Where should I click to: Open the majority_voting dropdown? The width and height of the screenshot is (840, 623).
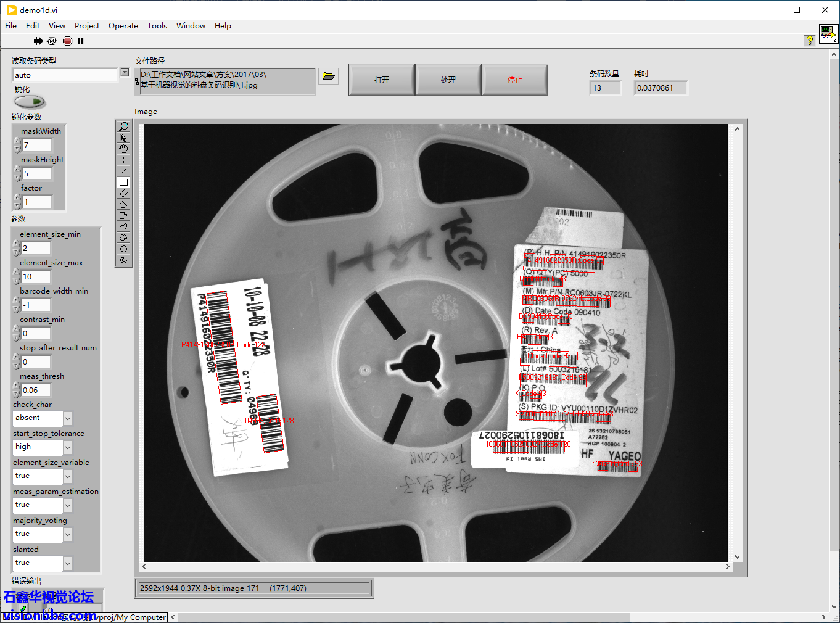click(68, 535)
